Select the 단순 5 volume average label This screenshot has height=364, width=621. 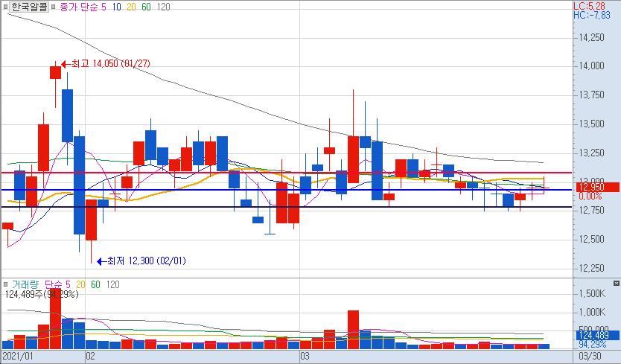point(57,284)
